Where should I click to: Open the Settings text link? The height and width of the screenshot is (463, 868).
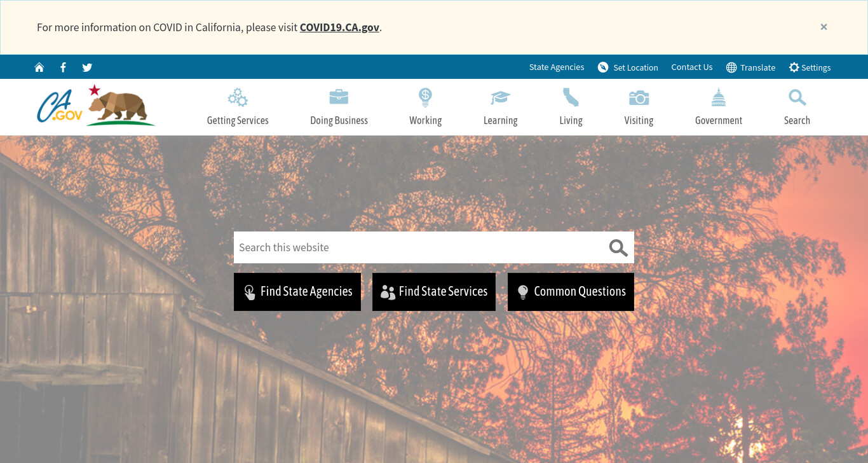[x=816, y=67]
